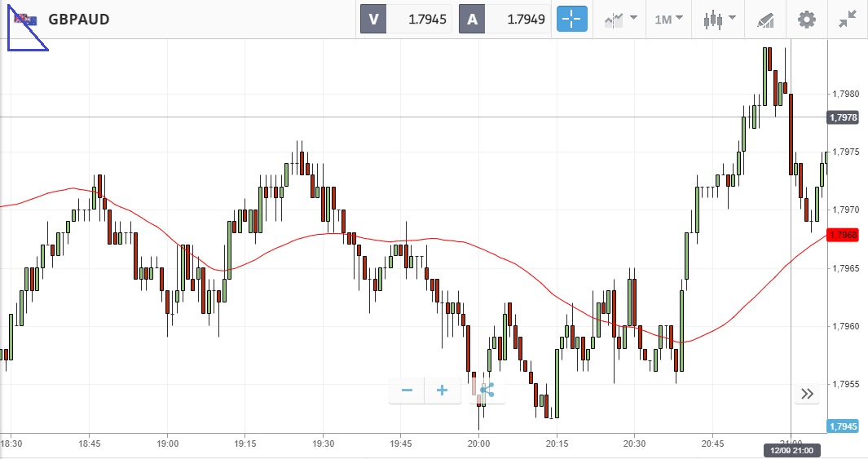Click the 12/09 21:00 time marker

tap(791, 450)
